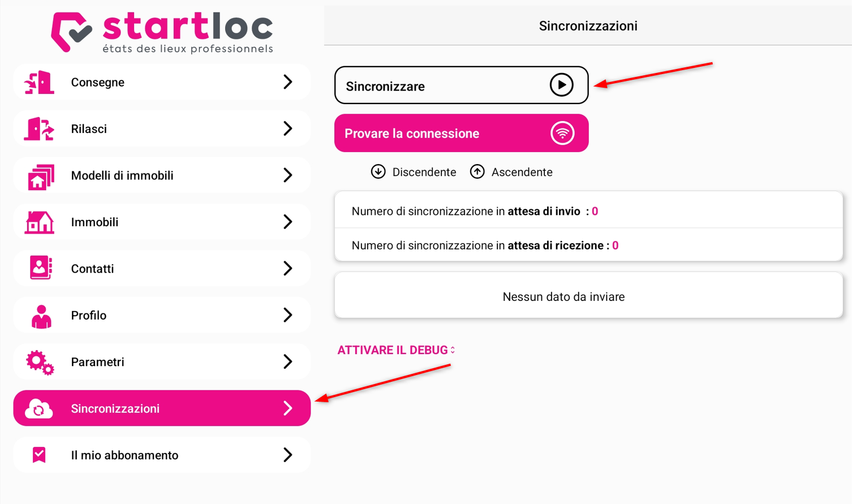Click the Immobili house icon

(x=39, y=222)
